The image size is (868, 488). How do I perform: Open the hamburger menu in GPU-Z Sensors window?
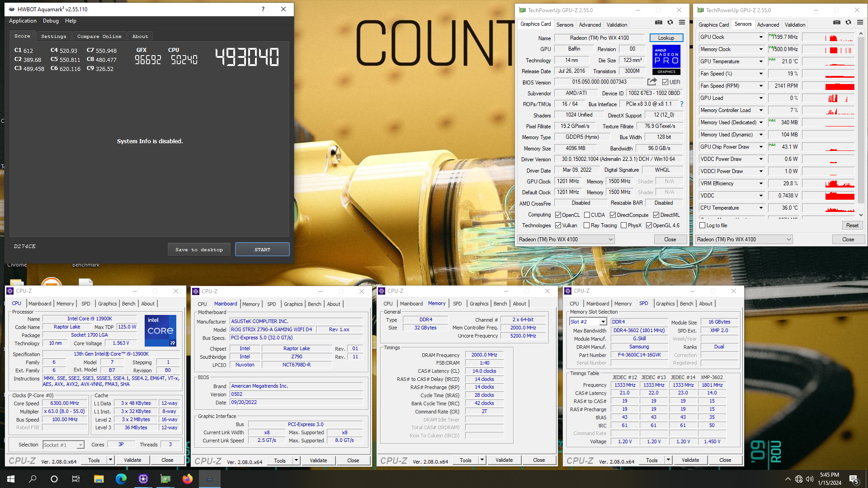[860, 22]
